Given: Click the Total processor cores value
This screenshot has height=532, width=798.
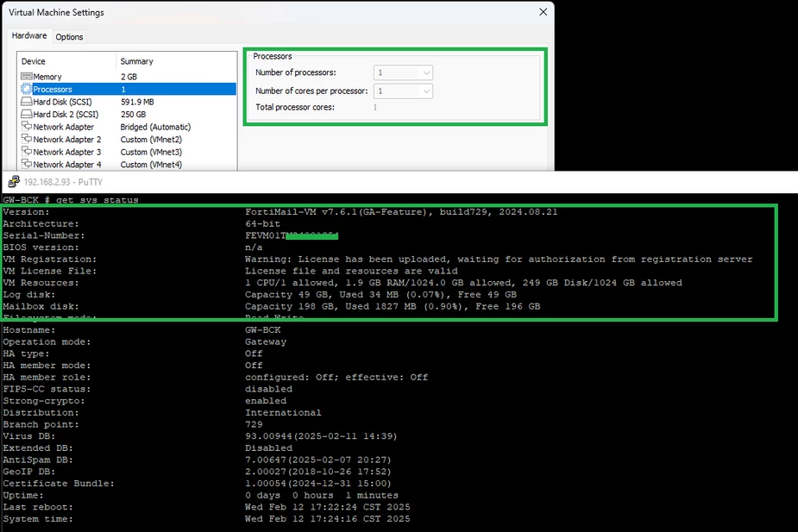Looking at the screenshot, I should click(375, 107).
